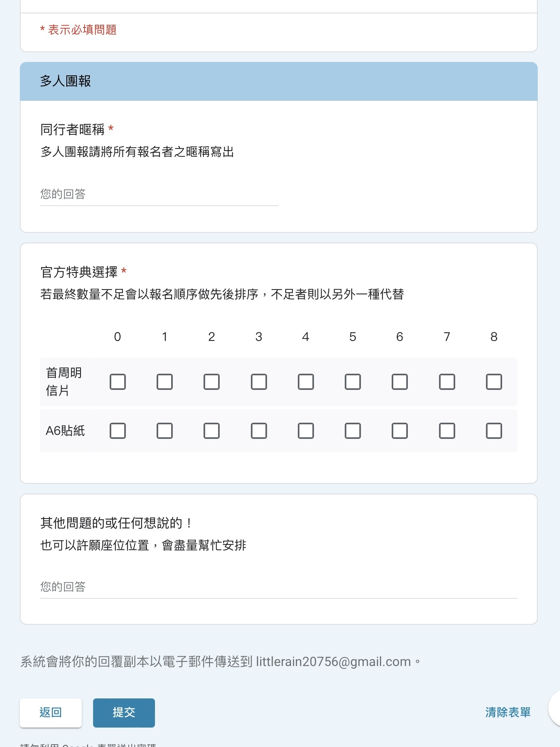The width and height of the screenshot is (560, 747).
Task: Select A6貼紙 quantity 4 checkbox
Action: 306,431
